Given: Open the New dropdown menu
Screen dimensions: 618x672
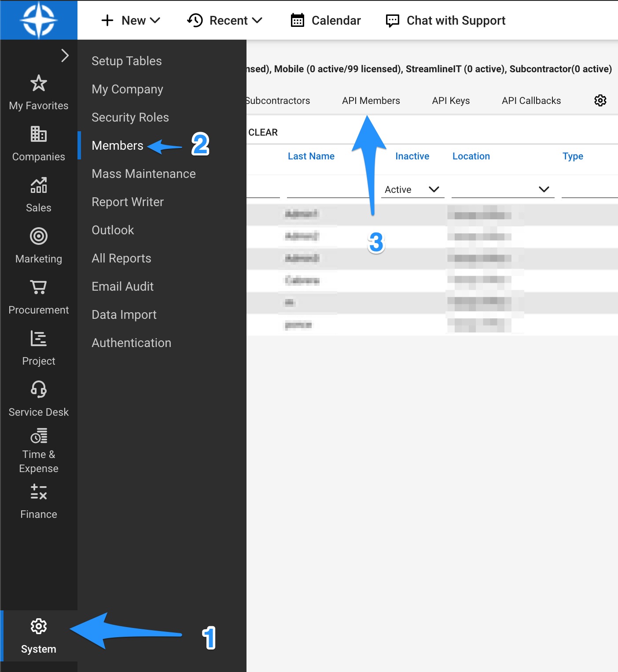Looking at the screenshot, I should click(x=131, y=21).
